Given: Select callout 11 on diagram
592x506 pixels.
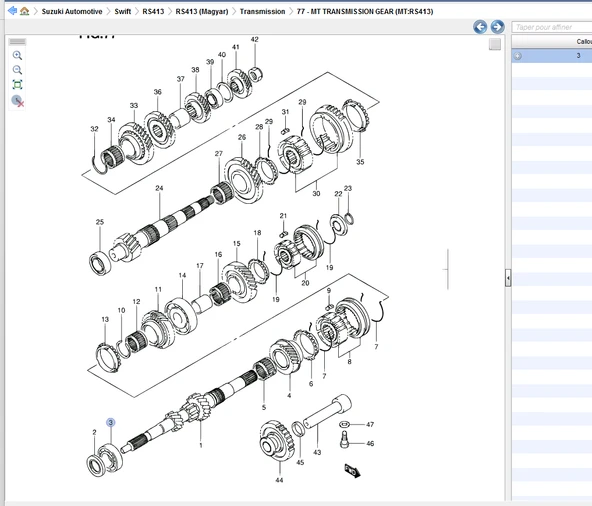Looking at the screenshot, I should (158, 289).
